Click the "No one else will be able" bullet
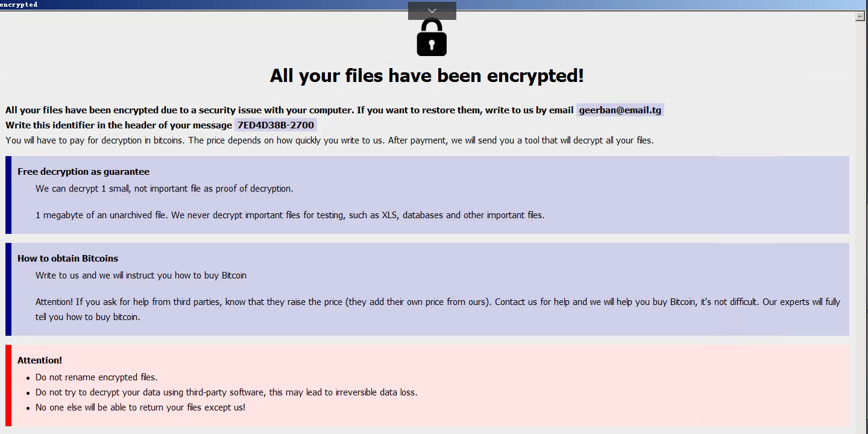The width and height of the screenshot is (868, 434). (x=140, y=407)
